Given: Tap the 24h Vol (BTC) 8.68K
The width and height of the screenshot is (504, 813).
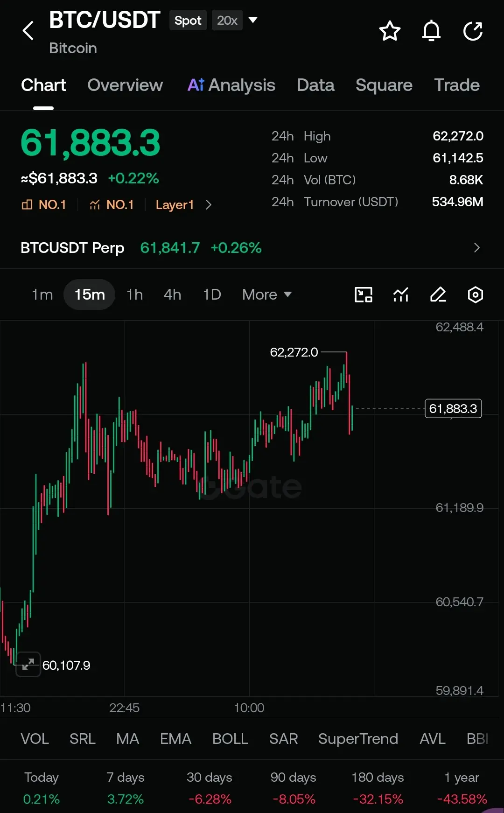Looking at the screenshot, I should click(466, 180).
